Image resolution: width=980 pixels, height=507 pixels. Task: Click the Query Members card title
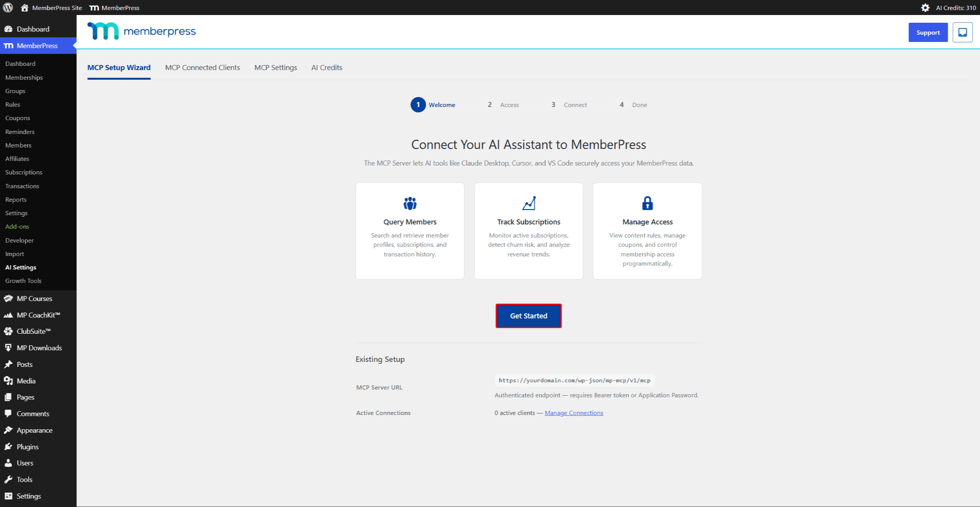(x=410, y=222)
